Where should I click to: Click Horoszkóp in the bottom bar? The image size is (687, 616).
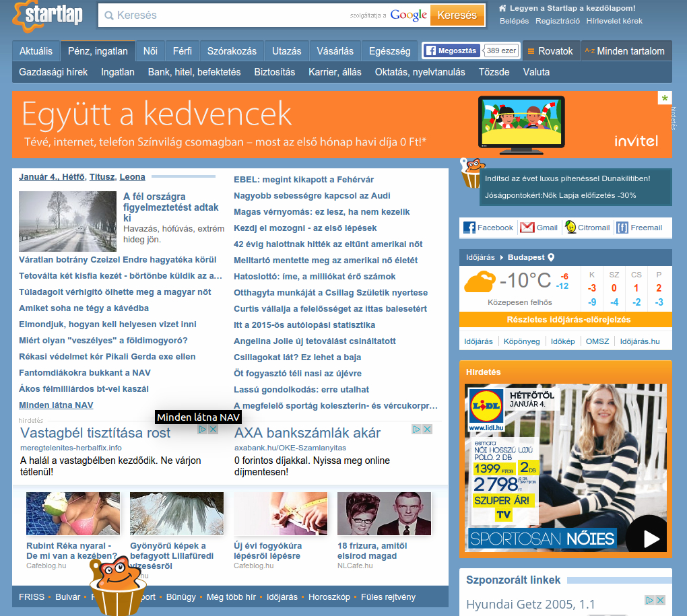tap(329, 596)
